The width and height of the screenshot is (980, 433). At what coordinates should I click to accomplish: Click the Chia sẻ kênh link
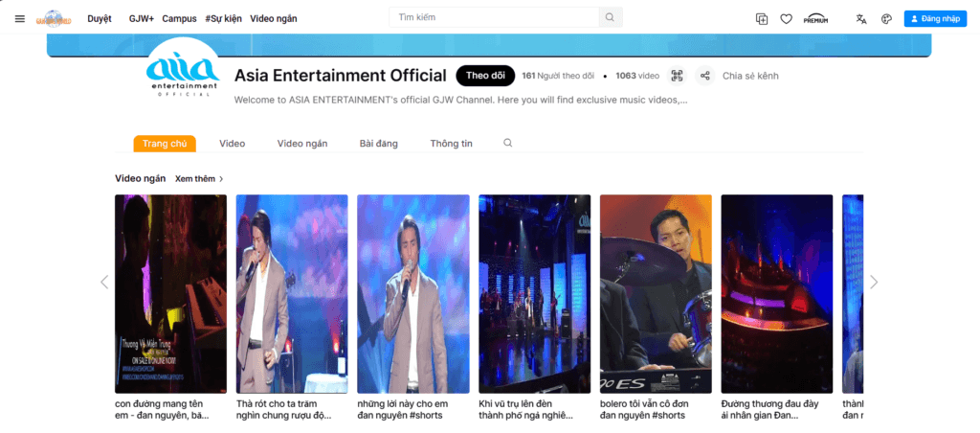(750, 76)
